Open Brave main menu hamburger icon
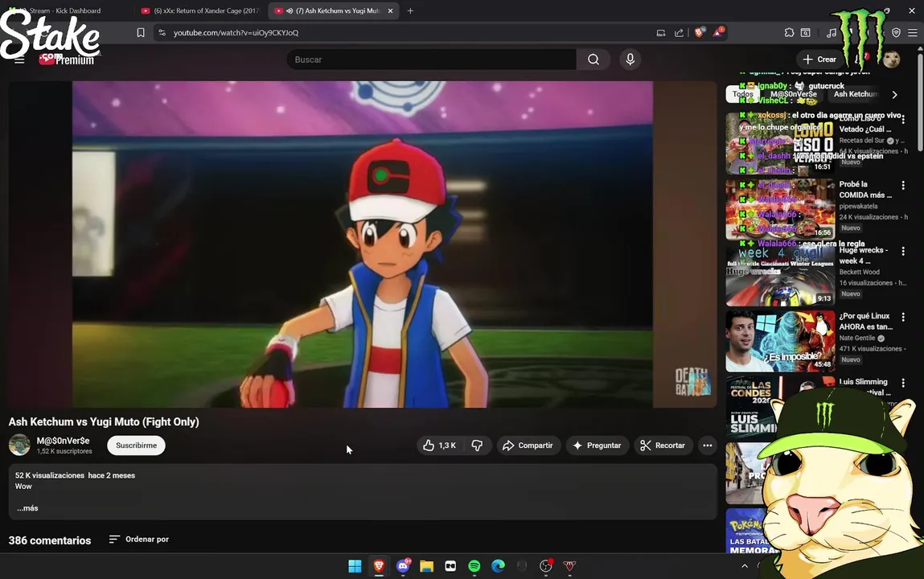The height and width of the screenshot is (579, 924). 912,33
